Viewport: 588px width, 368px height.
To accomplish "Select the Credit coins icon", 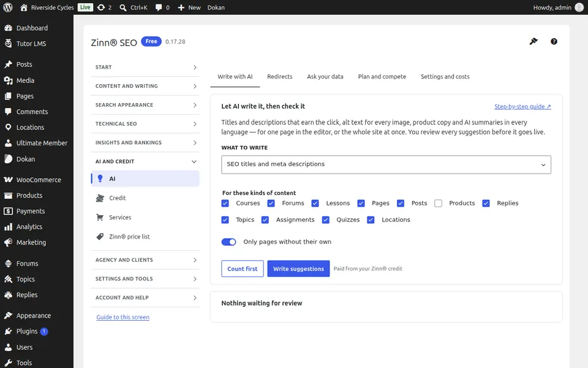I will (x=100, y=198).
